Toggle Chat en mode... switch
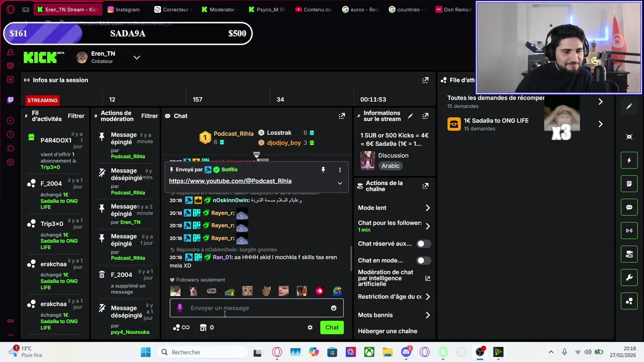The width and height of the screenshot is (644, 362). tap(424, 260)
